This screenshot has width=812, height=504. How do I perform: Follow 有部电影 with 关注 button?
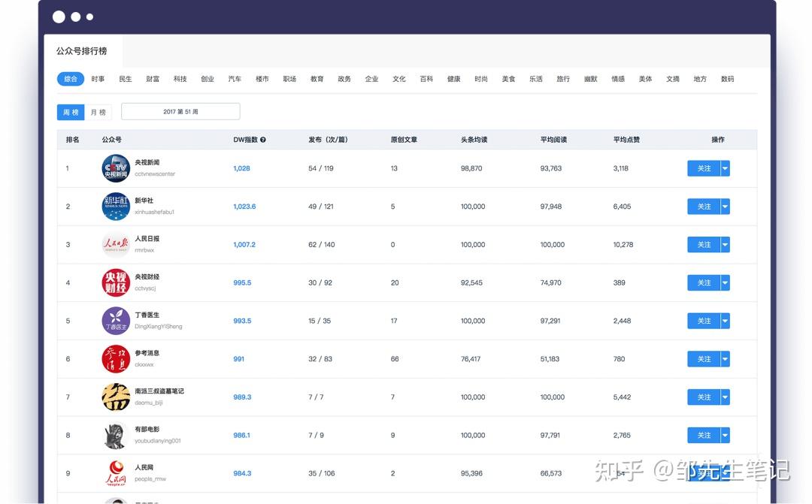pyautogui.click(x=704, y=435)
